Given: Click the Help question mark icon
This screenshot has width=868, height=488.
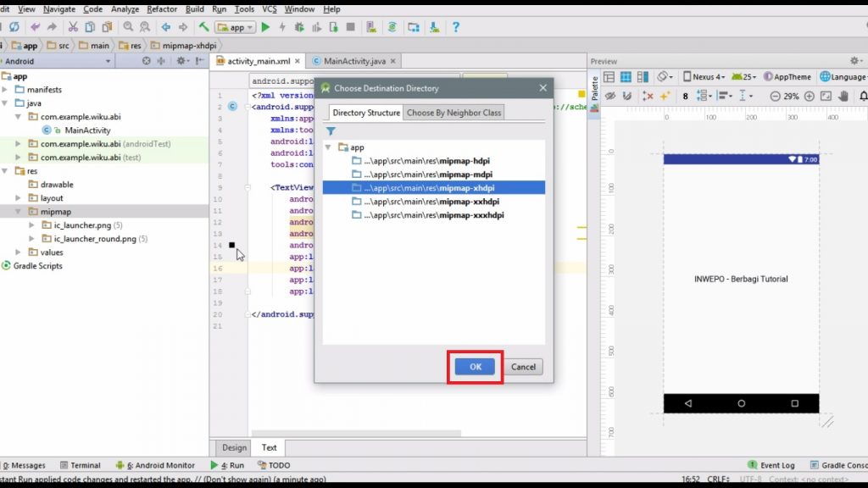Looking at the screenshot, I should pos(455,27).
